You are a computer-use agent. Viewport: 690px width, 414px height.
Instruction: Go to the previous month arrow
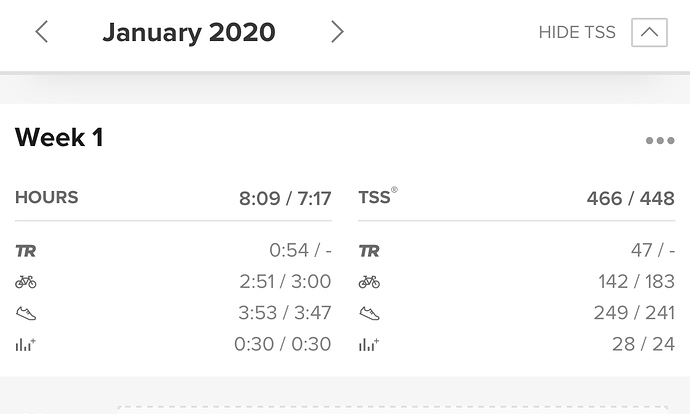[x=42, y=32]
